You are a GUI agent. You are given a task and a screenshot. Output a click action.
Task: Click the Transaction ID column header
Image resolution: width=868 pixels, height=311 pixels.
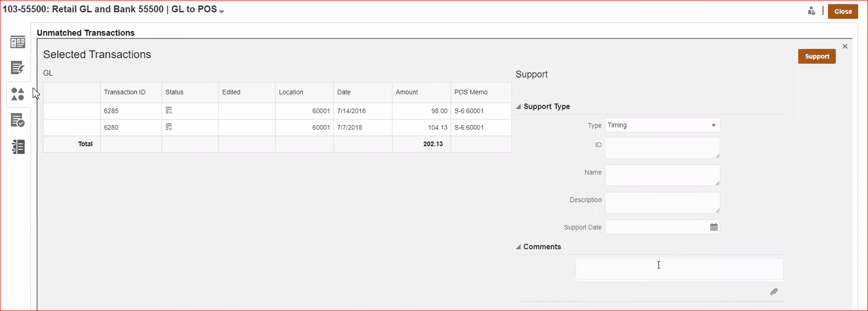click(131, 92)
